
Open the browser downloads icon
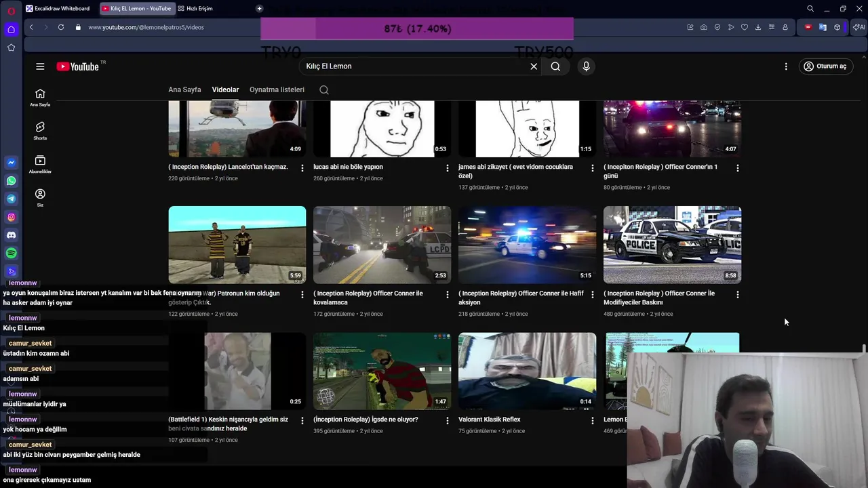[x=758, y=27]
